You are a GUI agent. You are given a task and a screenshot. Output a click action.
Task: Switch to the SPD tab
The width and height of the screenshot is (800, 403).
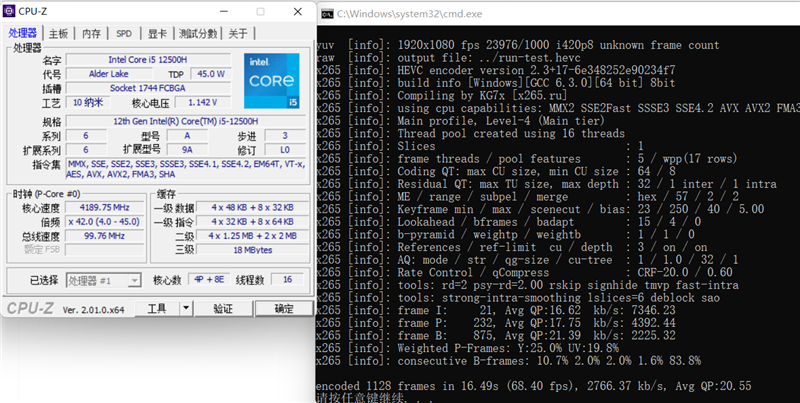click(124, 34)
